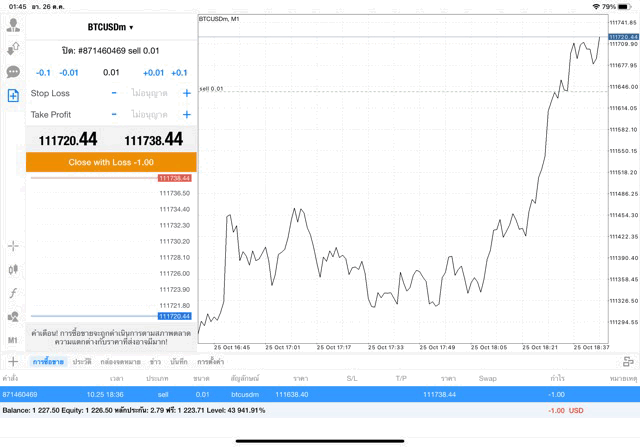The image size is (640, 447).
Task: Increase Stop Loss with plus button
Action: (186, 93)
